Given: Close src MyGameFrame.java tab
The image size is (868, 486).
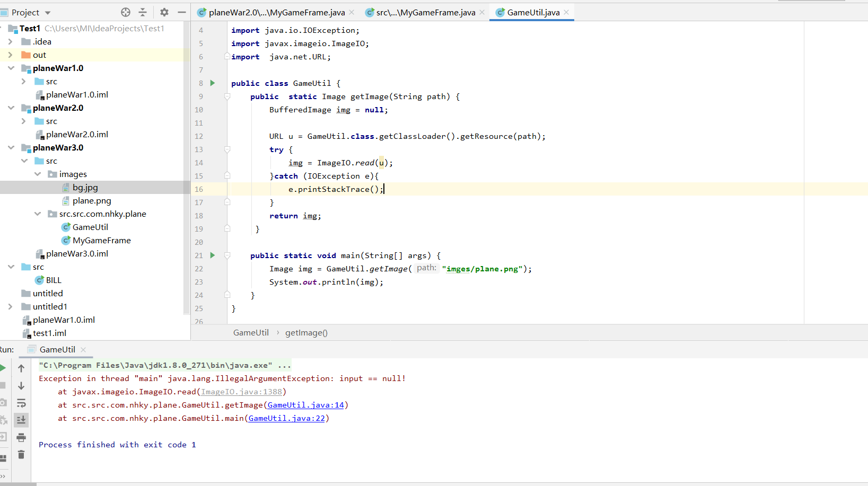Looking at the screenshot, I should 482,12.
